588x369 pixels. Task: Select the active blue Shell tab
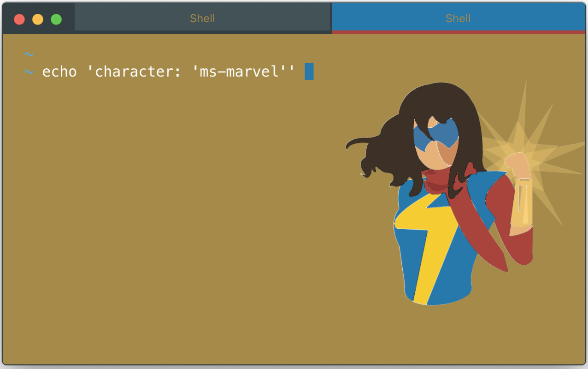tap(458, 18)
